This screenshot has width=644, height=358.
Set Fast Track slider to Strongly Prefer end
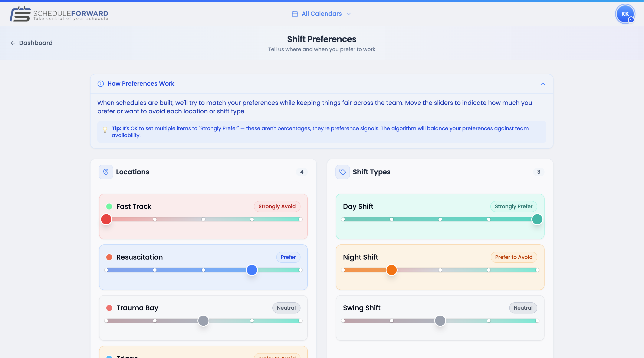(300, 219)
